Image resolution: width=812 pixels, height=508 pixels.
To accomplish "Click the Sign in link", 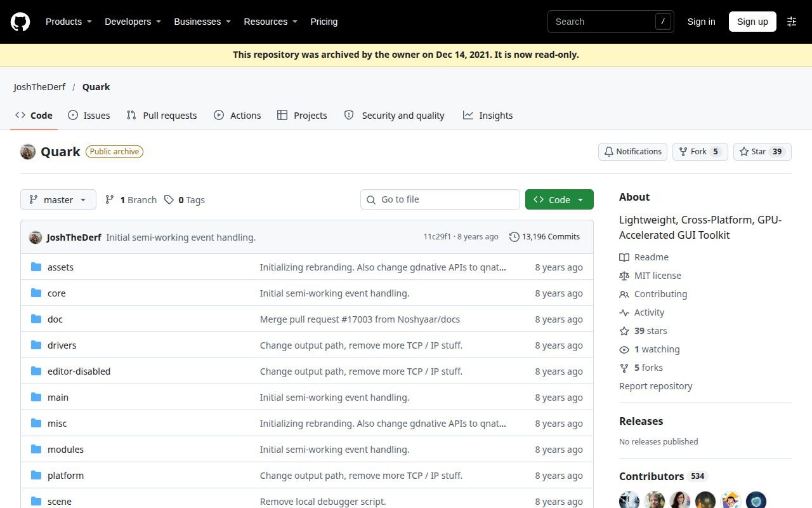I will [x=701, y=22].
